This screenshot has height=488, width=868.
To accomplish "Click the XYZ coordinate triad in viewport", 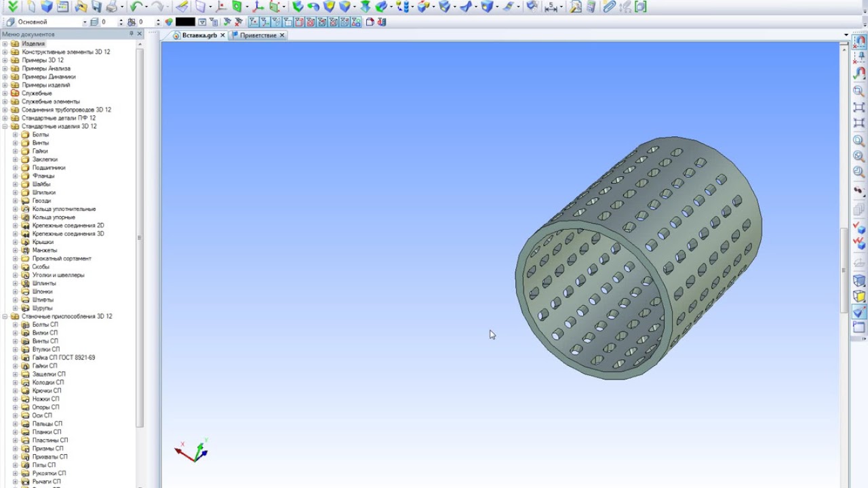I will tap(193, 450).
